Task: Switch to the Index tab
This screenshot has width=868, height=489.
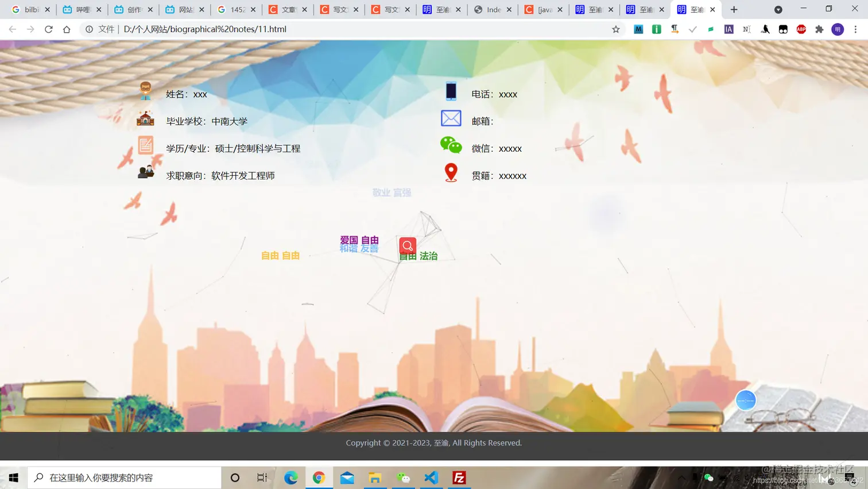Action: [487, 9]
